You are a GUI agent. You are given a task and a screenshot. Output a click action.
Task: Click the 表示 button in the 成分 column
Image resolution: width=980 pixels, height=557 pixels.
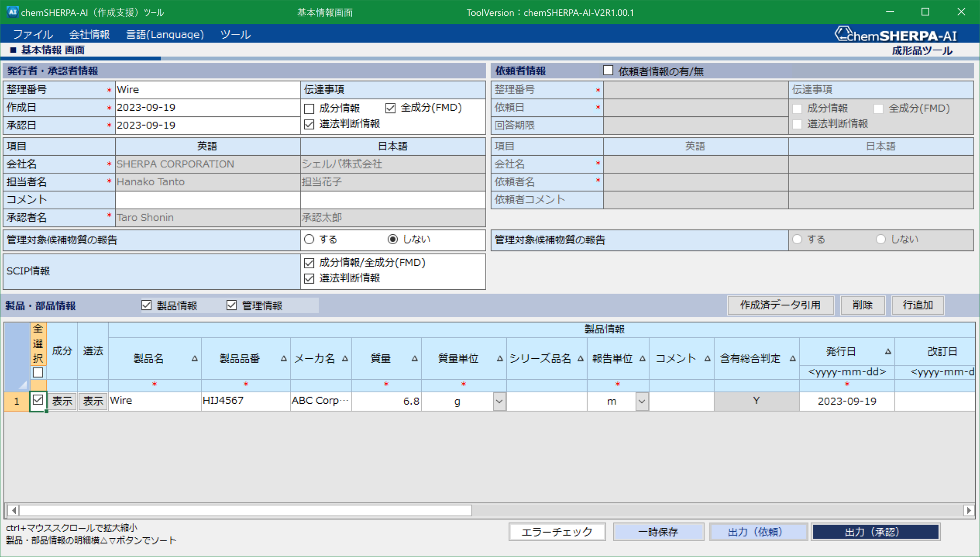[x=62, y=401]
